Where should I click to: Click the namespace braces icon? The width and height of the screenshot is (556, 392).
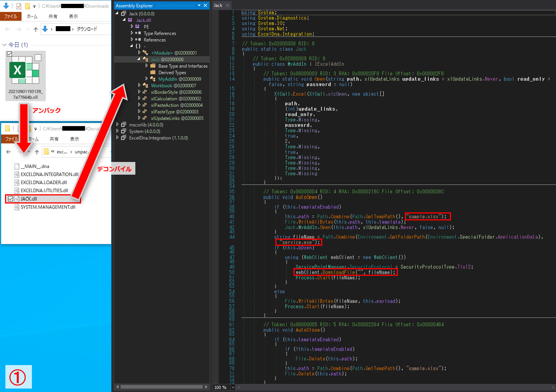pos(138,46)
